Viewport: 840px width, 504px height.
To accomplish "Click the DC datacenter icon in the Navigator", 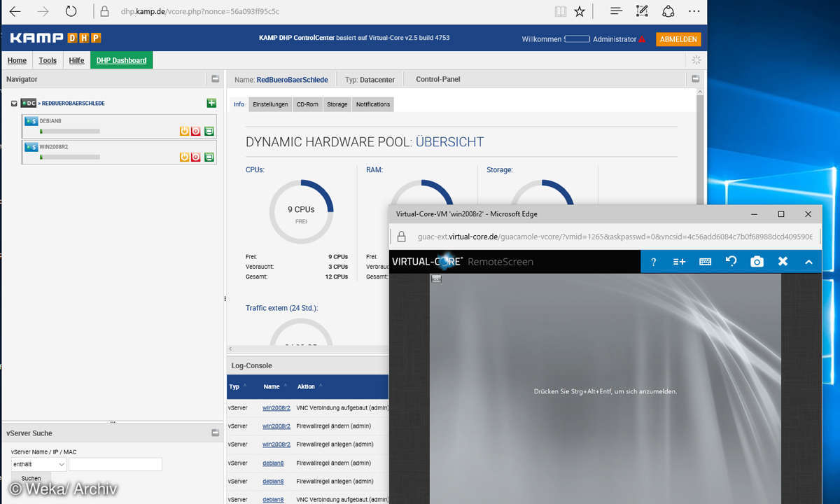I will click(x=28, y=103).
